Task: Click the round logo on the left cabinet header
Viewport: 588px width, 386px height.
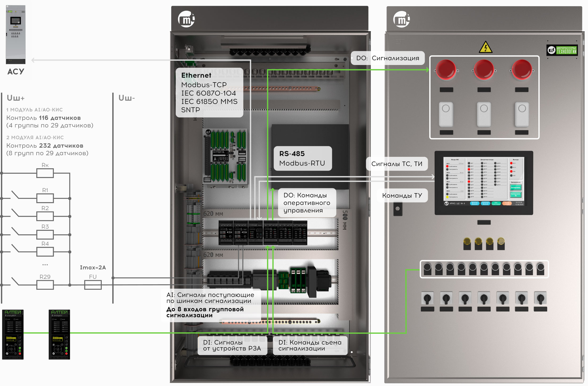Action: click(x=186, y=19)
